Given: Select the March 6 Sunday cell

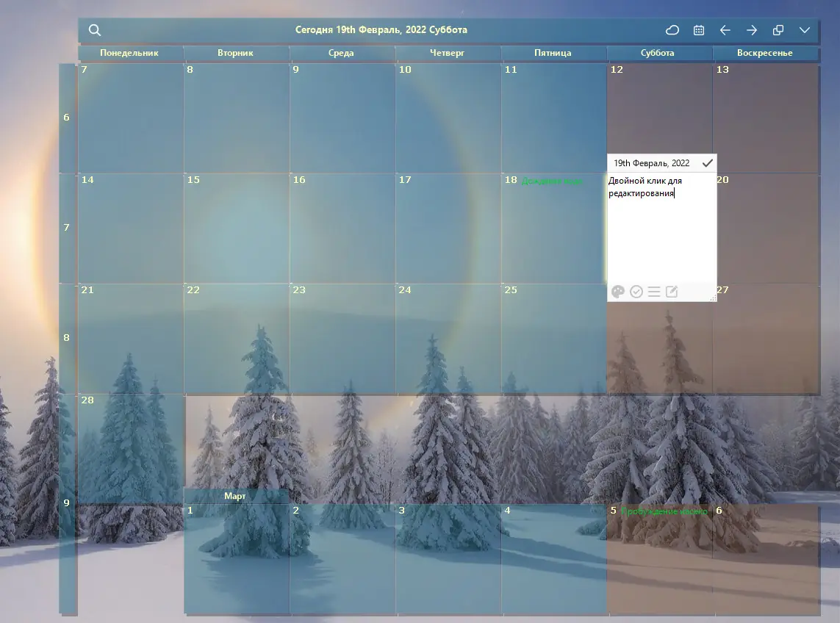Looking at the screenshot, I should pos(766,558).
